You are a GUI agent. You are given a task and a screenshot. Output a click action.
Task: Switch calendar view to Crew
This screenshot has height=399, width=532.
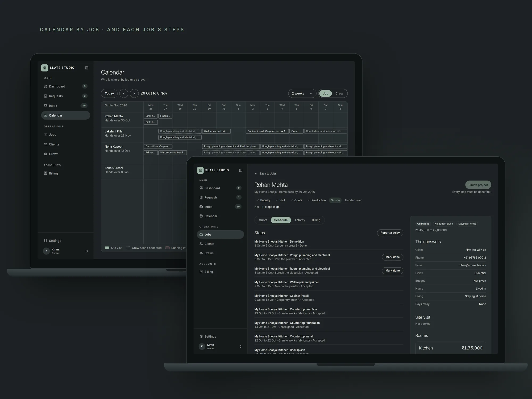tap(339, 93)
